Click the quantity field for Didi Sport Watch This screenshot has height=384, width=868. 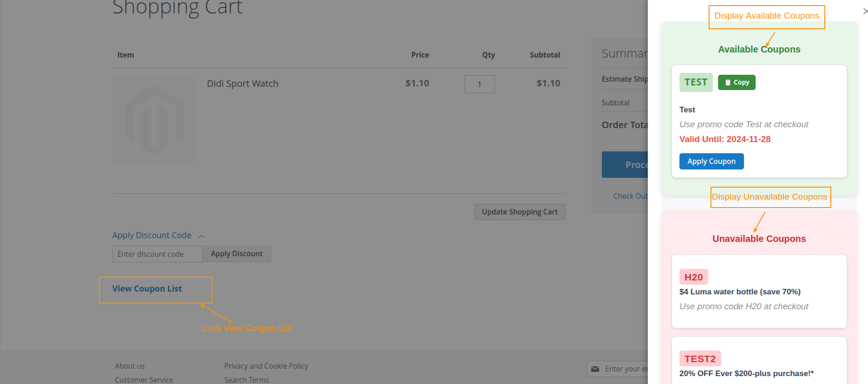pos(479,84)
